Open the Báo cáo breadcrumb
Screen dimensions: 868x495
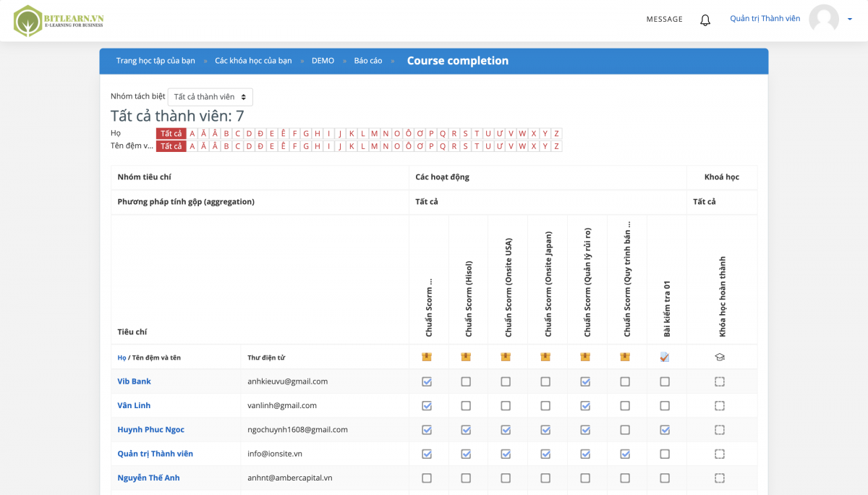(x=368, y=61)
